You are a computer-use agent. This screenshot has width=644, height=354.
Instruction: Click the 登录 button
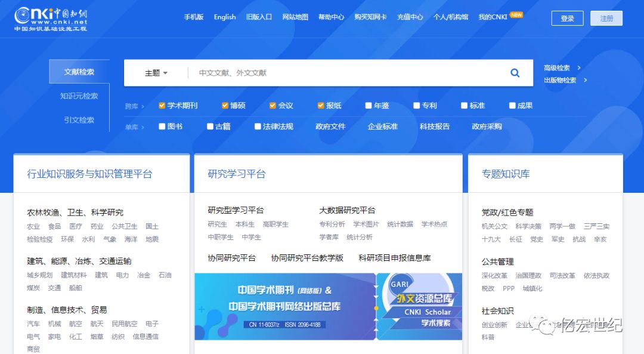pos(567,18)
